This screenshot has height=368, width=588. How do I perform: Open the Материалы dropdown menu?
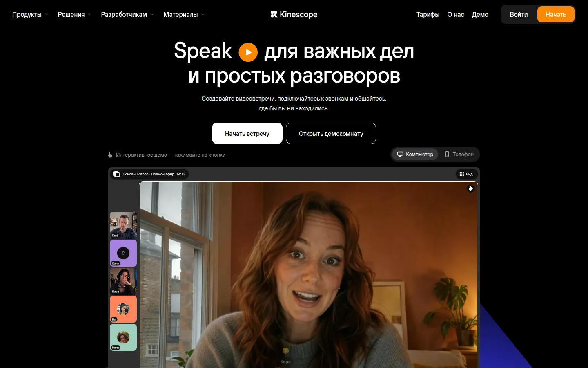click(x=184, y=14)
